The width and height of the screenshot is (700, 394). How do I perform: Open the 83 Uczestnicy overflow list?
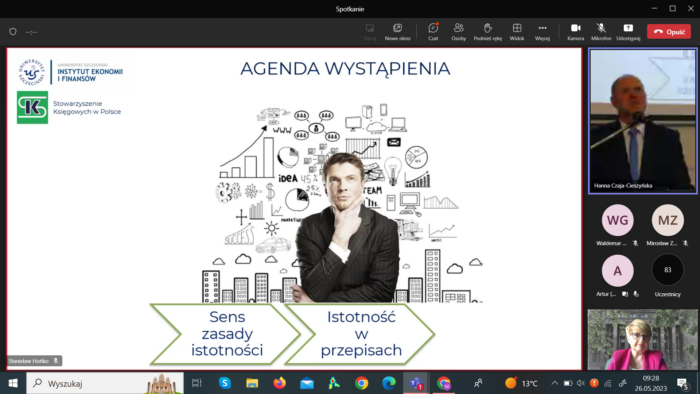coord(667,270)
